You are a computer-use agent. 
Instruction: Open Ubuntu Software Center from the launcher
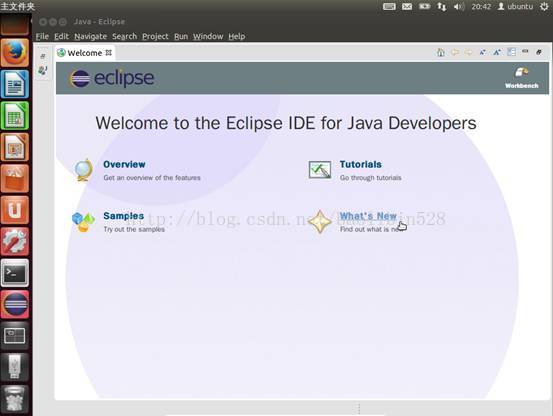click(14, 178)
